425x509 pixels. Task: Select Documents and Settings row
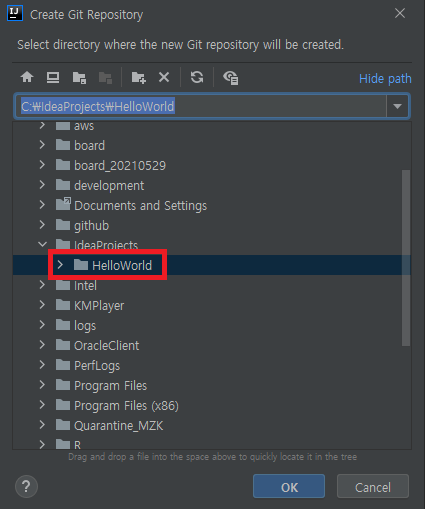212,205
